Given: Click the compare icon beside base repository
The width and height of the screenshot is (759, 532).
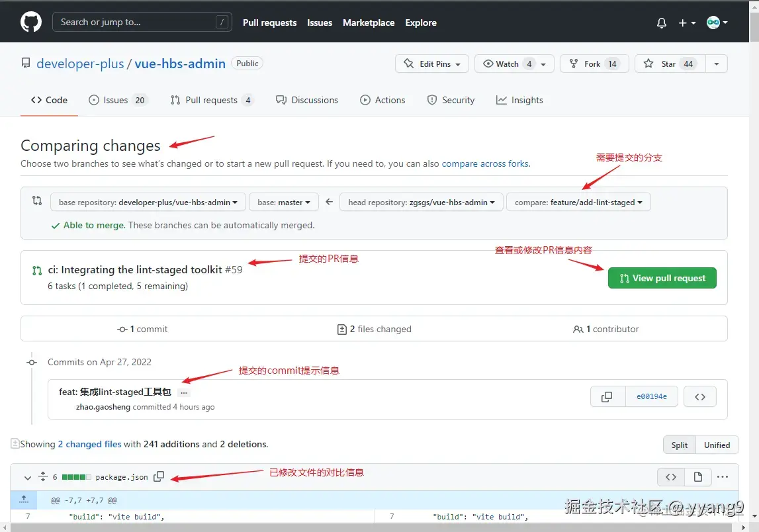Looking at the screenshot, I should (x=37, y=200).
